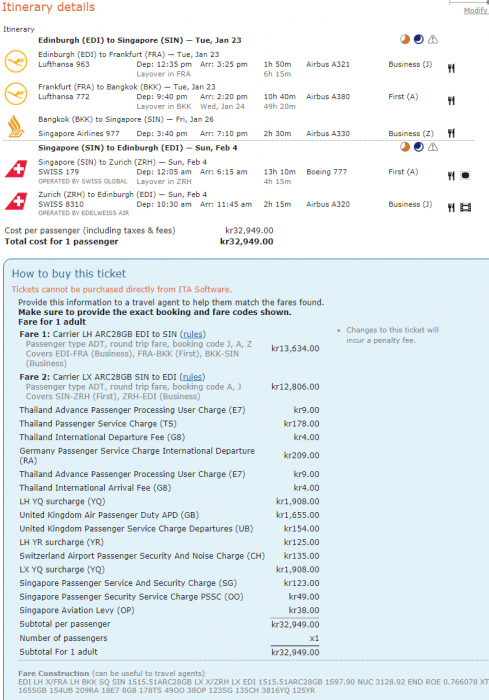
Task: Click the Lufthansa logo beside flight 772
Action: pyautogui.click(x=16, y=94)
